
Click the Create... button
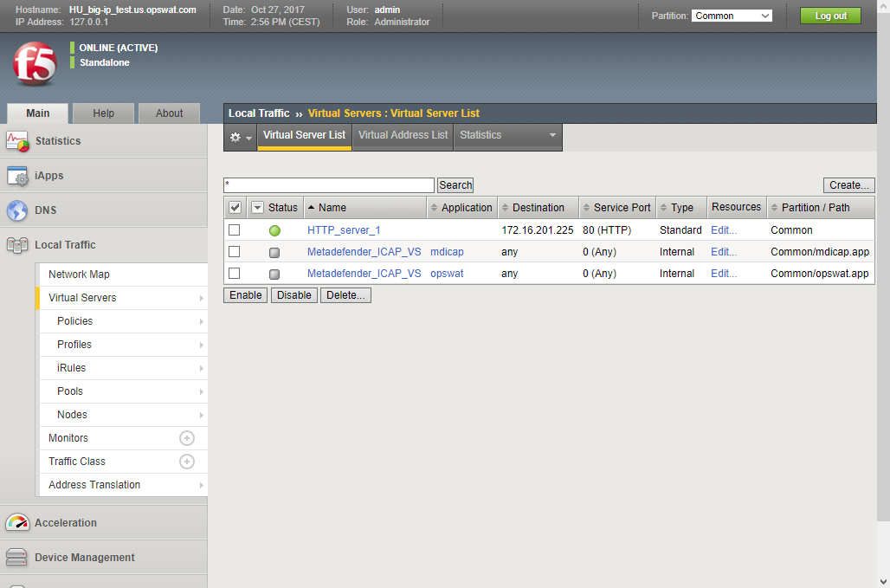pyautogui.click(x=848, y=185)
